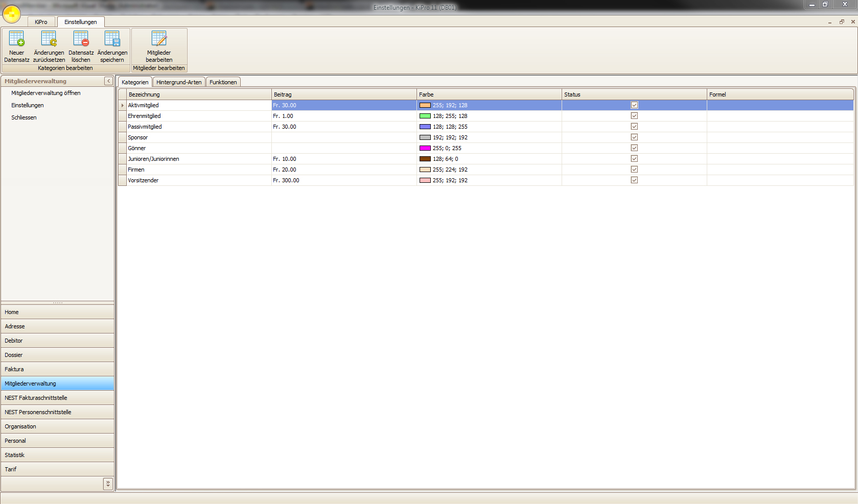858x504 pixels.
Task: Click the Änderungen speichern icon
Action: click(x=112, y=39)
